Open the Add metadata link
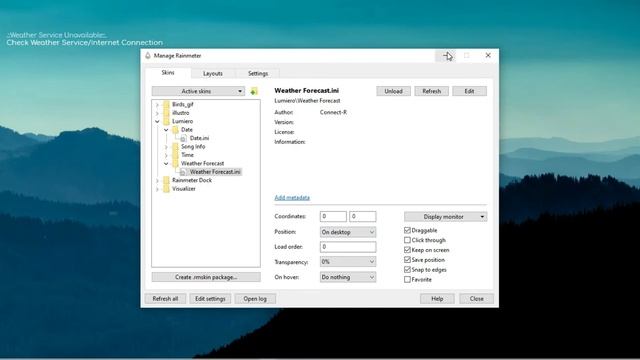 [x=292, y=198]
